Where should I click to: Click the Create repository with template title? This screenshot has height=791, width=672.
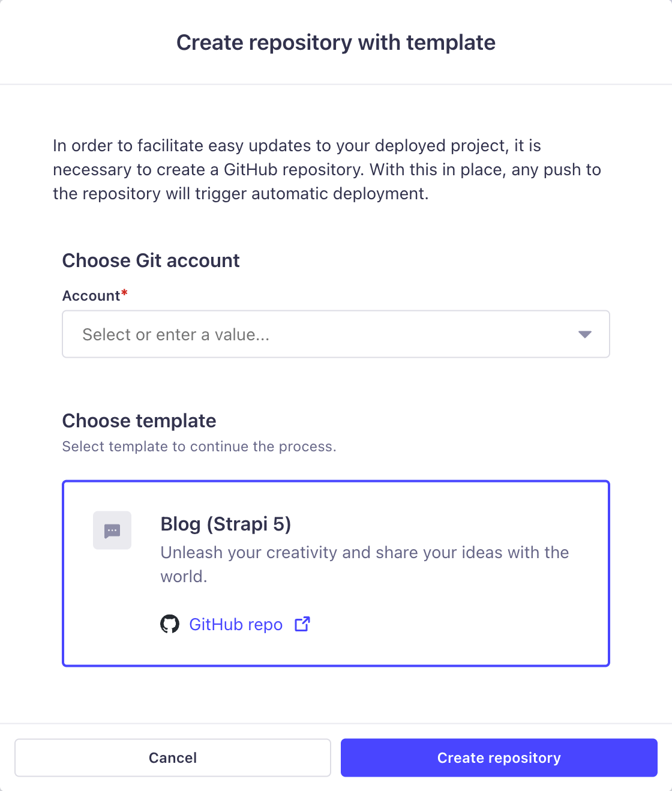click(335, 42)
